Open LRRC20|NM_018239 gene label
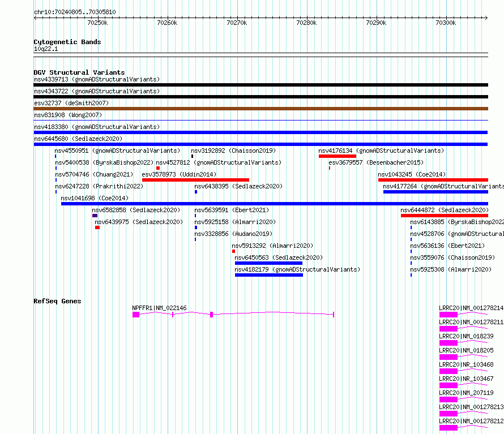Viewport: 504px width, 434px height. tap(466, 336)
